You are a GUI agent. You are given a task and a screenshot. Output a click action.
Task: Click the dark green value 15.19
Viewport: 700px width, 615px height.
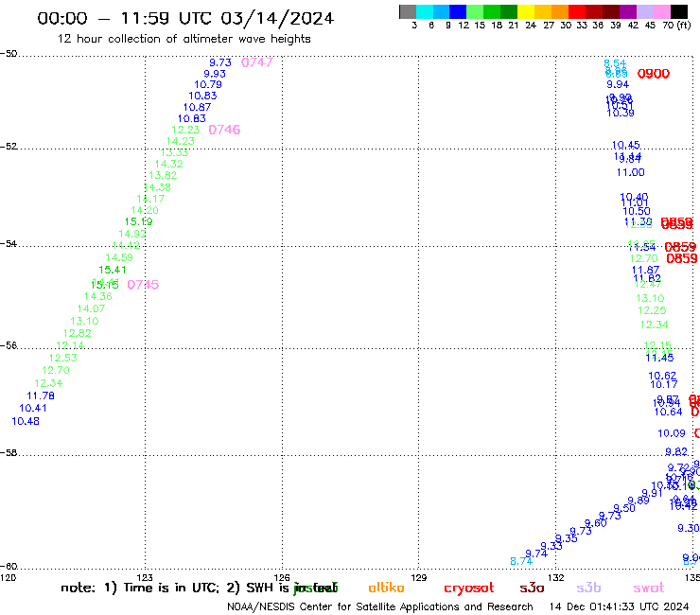click(138, 221)
